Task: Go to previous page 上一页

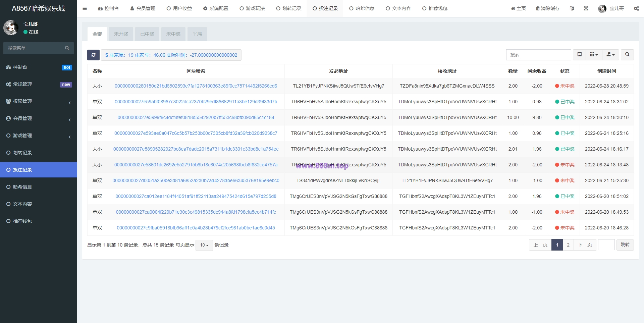Action: tap(540, 245)
